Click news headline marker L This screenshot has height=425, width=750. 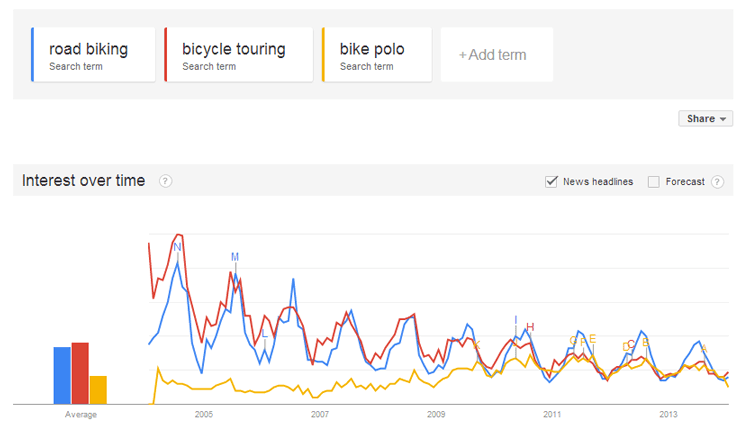[x=265, y=333]
